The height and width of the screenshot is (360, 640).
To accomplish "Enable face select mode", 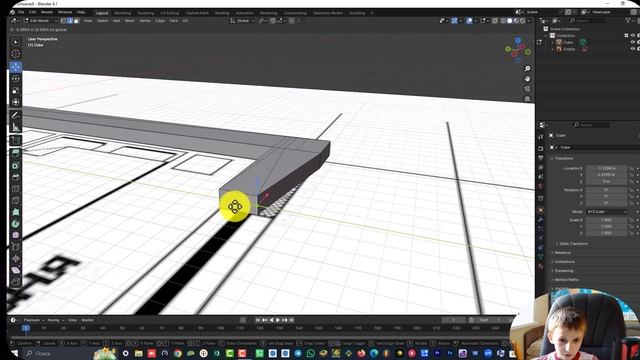I will tap(76, 20).
